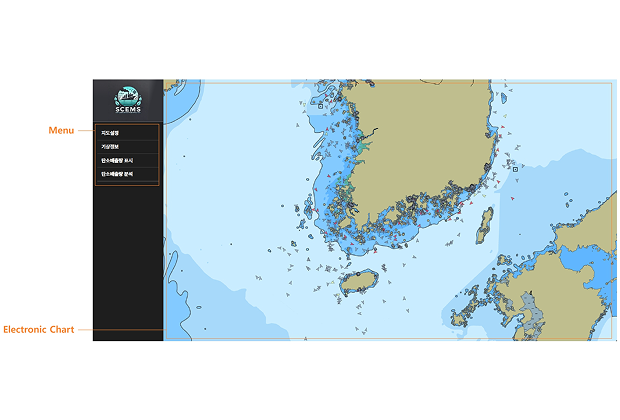620x420 pixels.
Task: Click the orange "Electronic Chart" annotation label
Action: [38, 329]
